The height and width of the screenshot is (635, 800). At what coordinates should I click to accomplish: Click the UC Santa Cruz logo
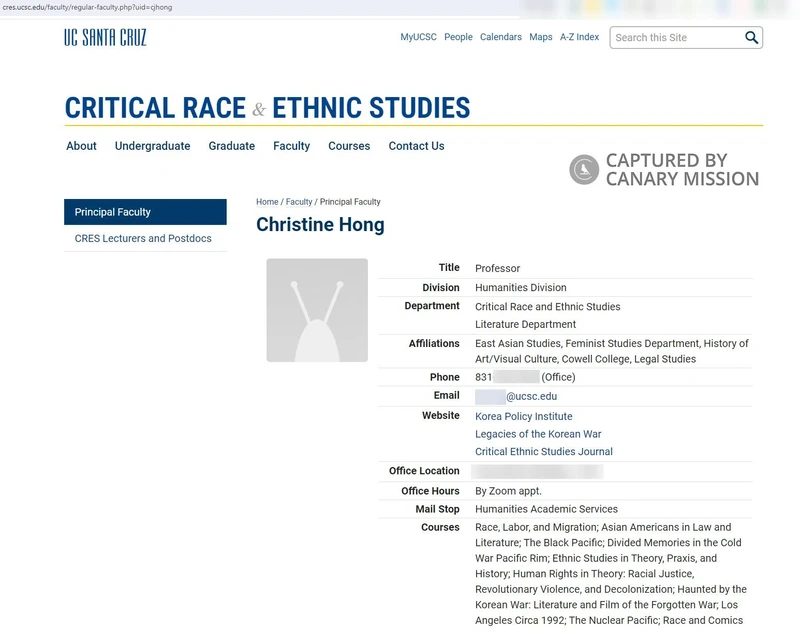(103, 36)
